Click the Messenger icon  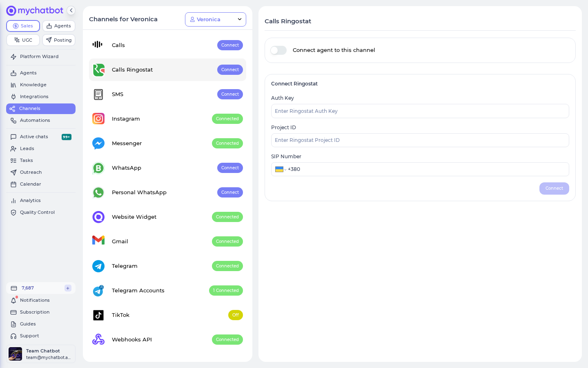click(98, 144)
